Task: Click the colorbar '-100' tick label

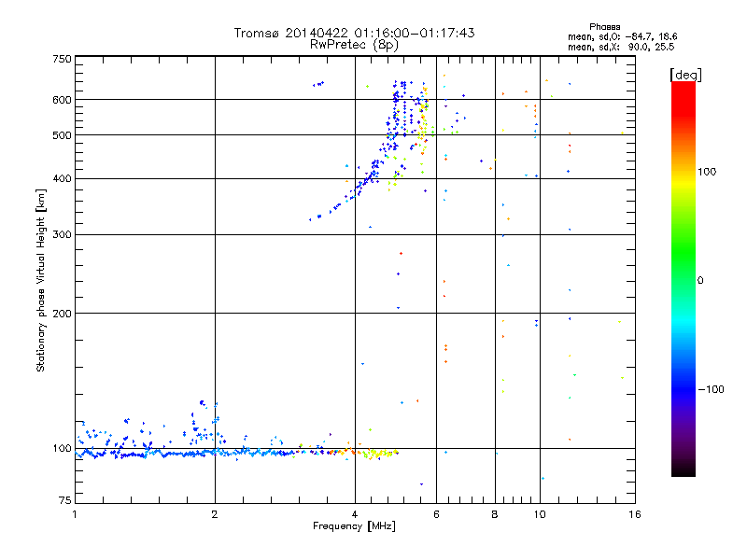Action: (711, 389)
